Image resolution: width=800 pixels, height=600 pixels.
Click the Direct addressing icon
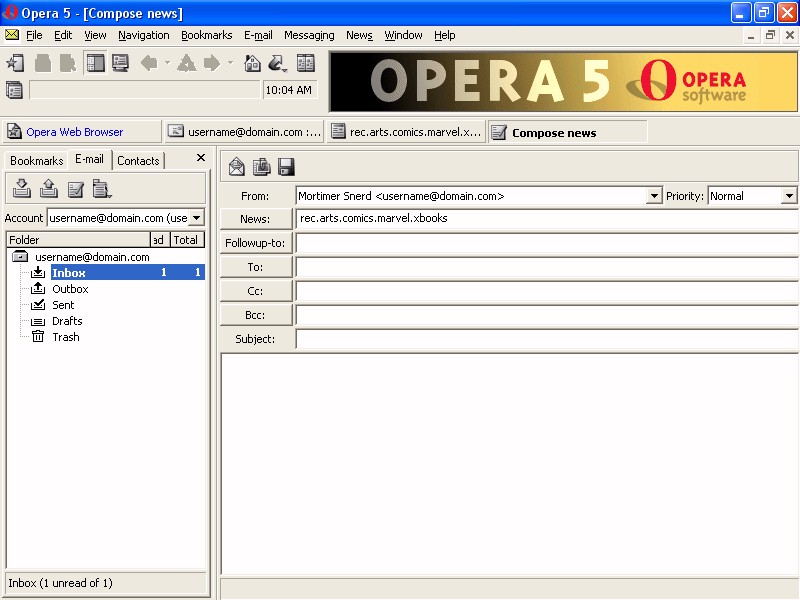click(x=277, y=63)
